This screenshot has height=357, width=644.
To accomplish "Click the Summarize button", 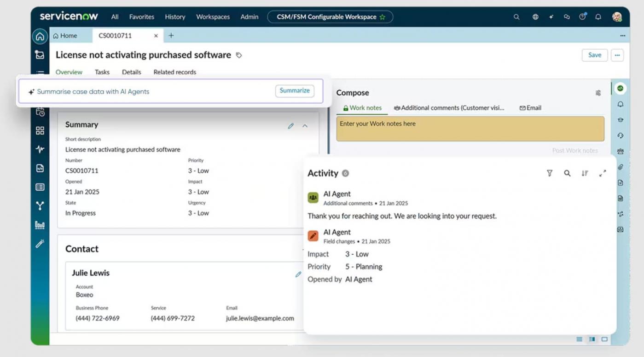I will tap(295, 91).
